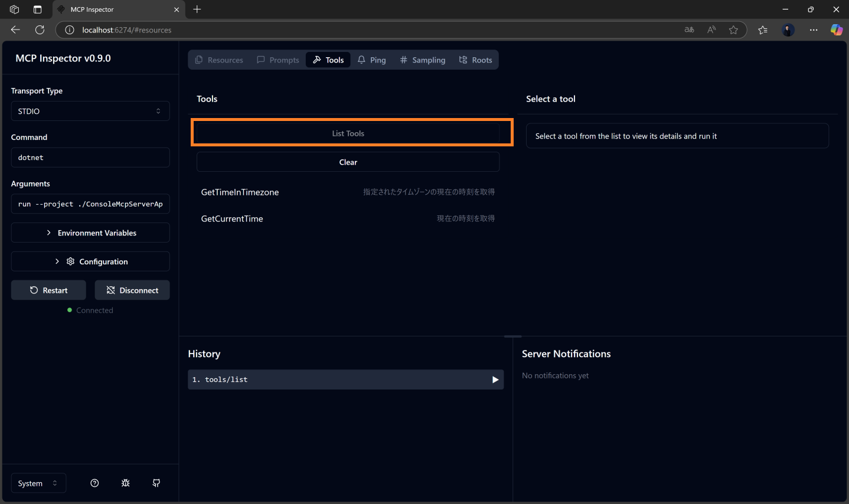Screen dimensions: 849x504
Task: Click the browser address bar URL
Action: click(127, 30)
